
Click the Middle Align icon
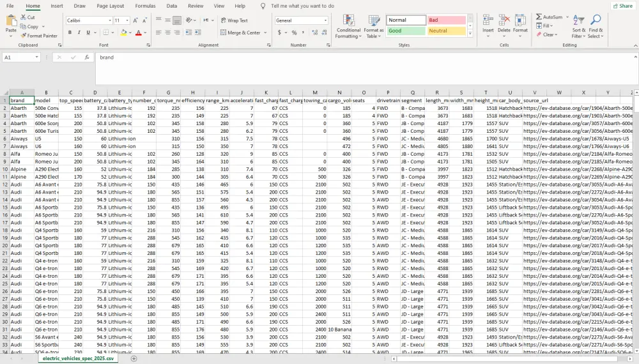167,20
